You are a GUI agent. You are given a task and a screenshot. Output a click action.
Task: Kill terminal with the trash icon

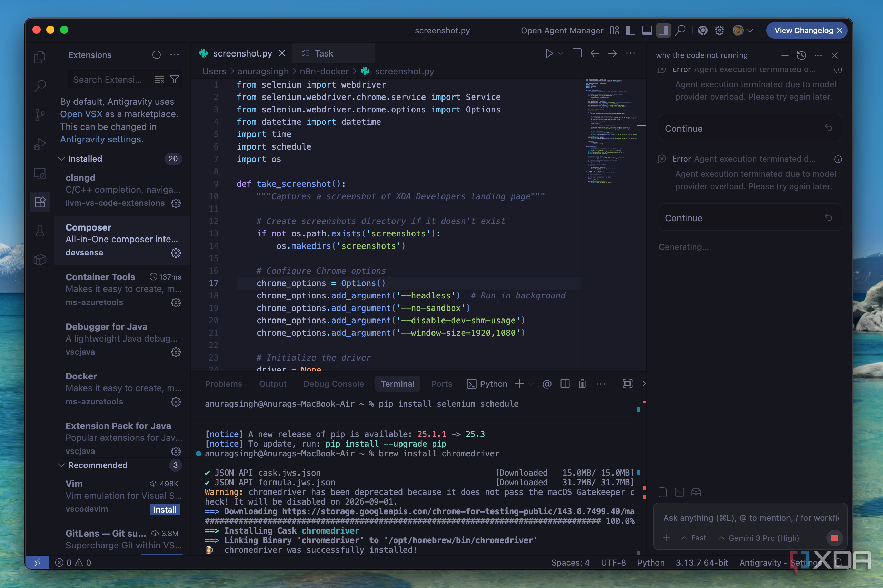click(582, 384)
